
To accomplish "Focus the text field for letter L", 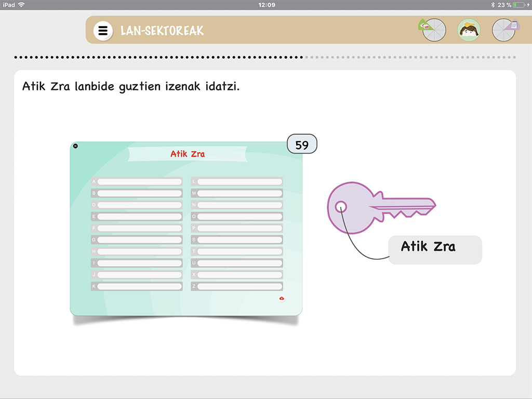I will (239, 182).
